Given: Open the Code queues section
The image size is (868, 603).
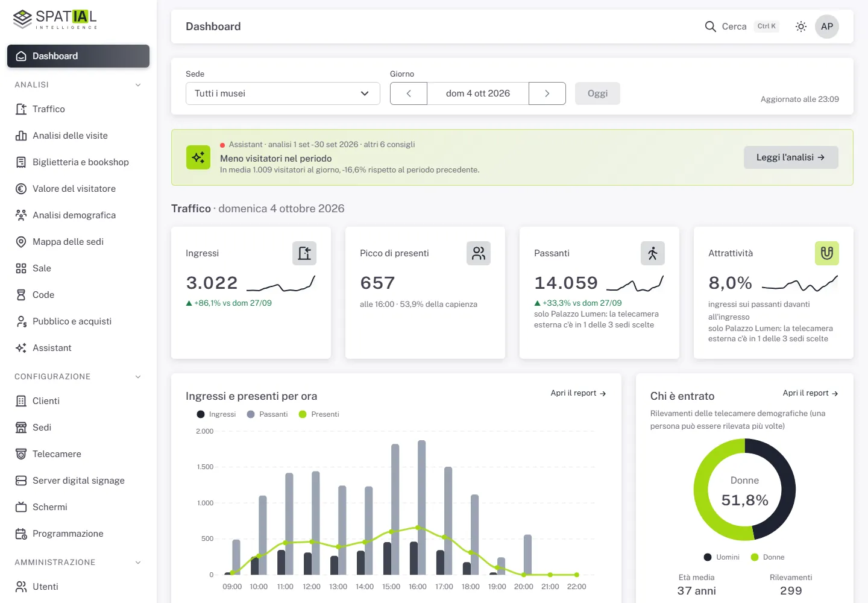Looking at the screenshot, I should click(x=78, y=295).
